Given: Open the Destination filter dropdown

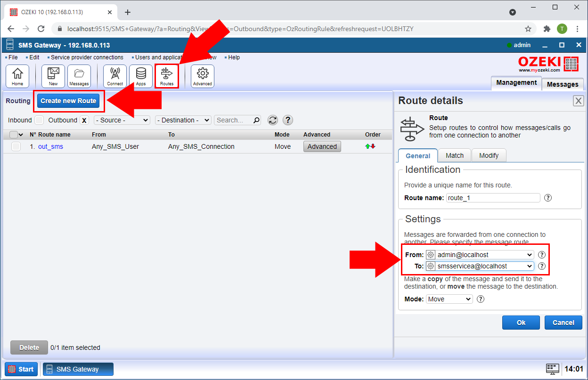Looking at the screenshot, I should click(183, 120).
